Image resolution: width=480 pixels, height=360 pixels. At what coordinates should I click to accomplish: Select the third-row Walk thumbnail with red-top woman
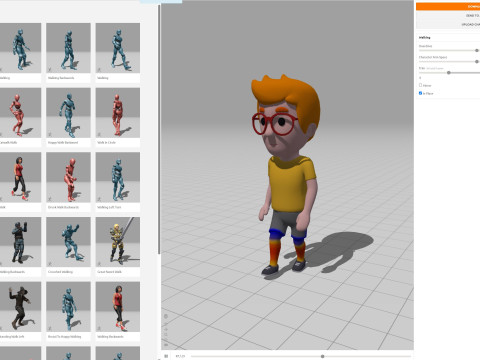click(20, 177)
